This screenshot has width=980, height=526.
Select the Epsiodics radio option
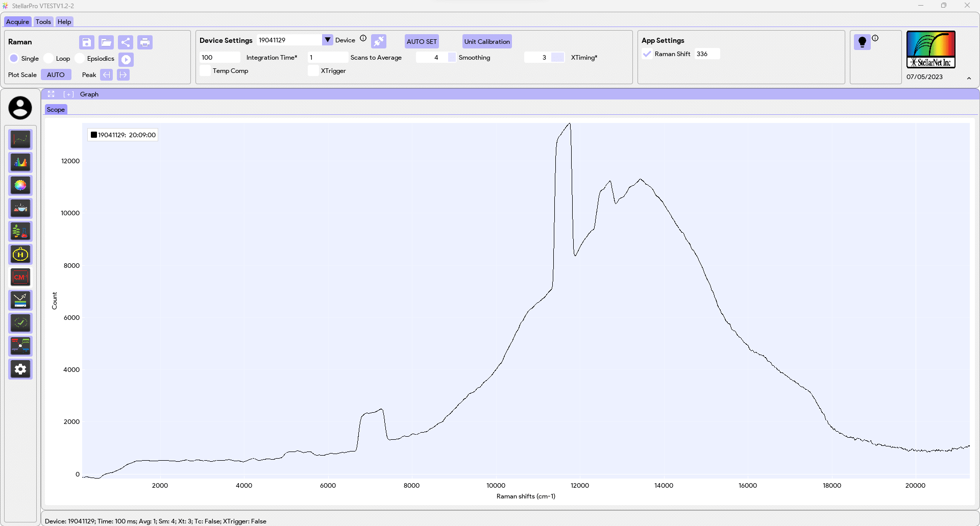pyautogui.click(x=80, y=59)
